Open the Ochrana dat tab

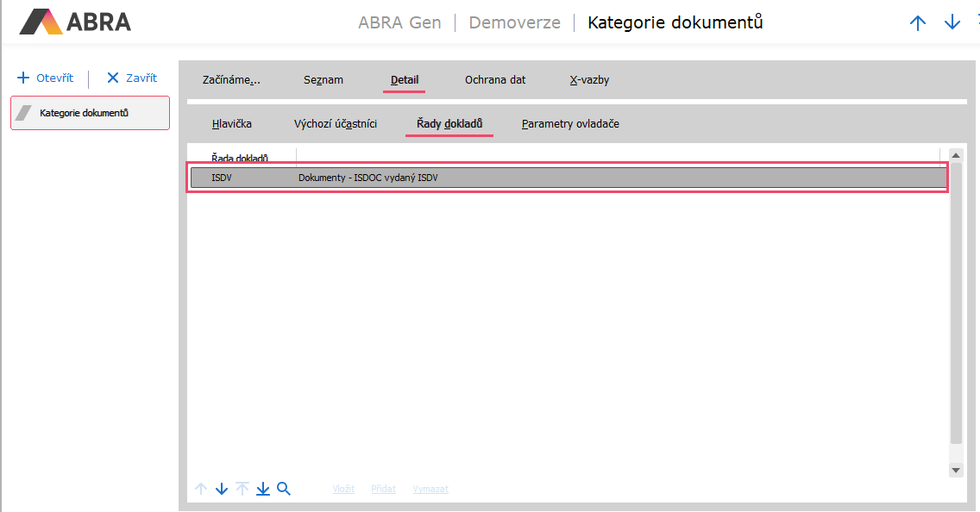coord(495,80)
